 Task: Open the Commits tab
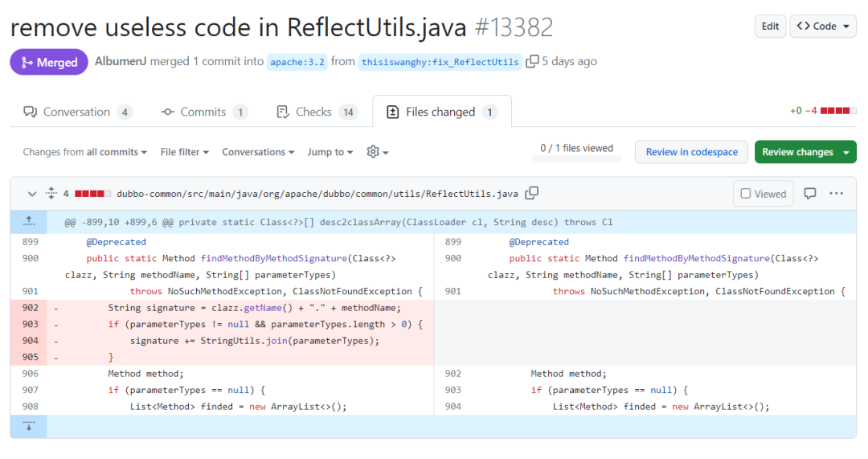(x=204, y=112)
